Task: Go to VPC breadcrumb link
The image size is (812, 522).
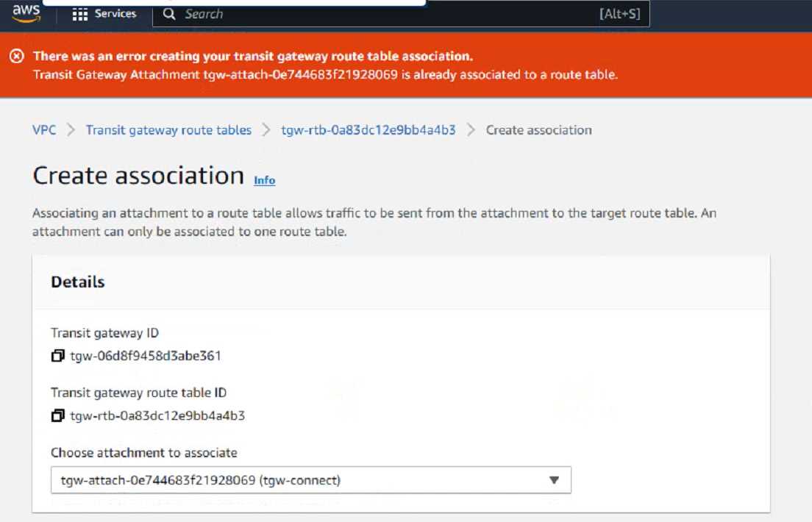Action: 44,130
